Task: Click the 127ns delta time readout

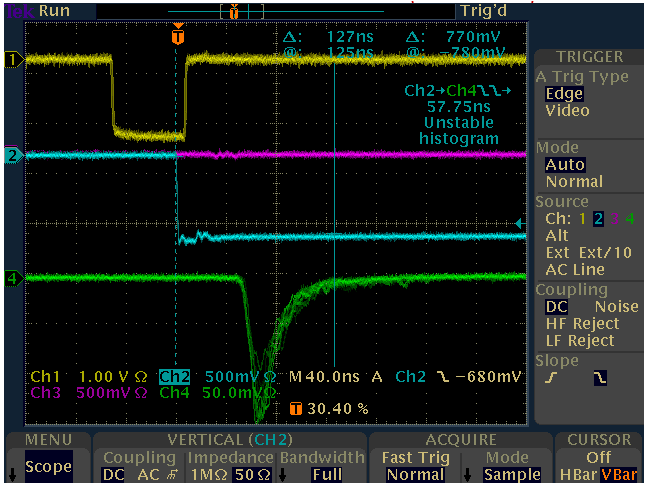Action: click(350, 37)
